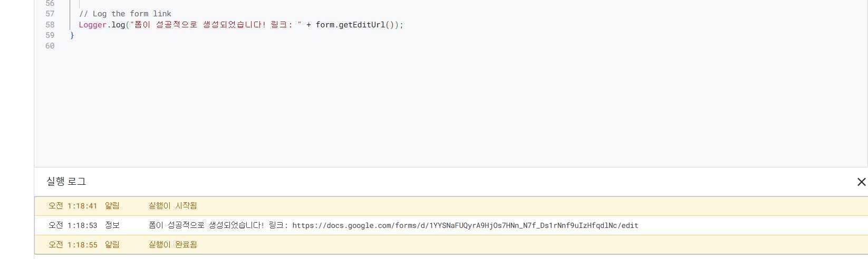Select the "실행이 시작됨" log message

pyautogui.click(x=172, y=206)
